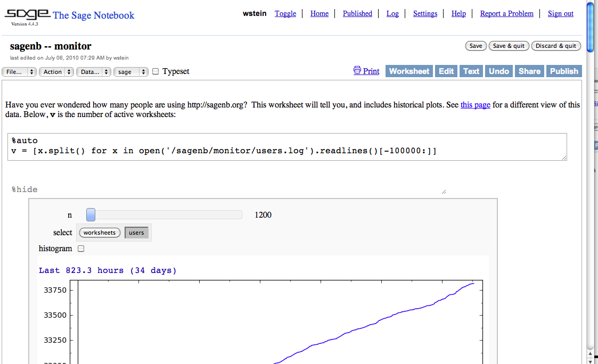Image resolution: width=598 pixels, height=364 pixels.
Task: Click the 33750 axis label
Action: [x=55, y=290]
